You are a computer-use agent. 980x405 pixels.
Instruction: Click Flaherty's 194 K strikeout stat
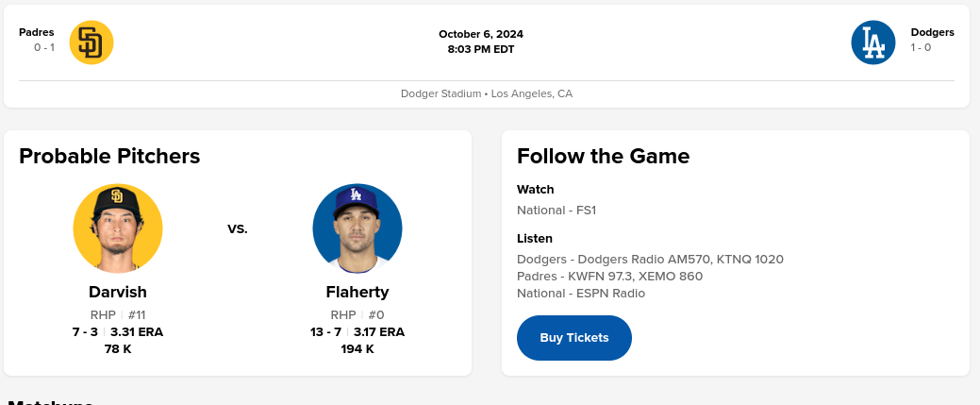point(357,348)
